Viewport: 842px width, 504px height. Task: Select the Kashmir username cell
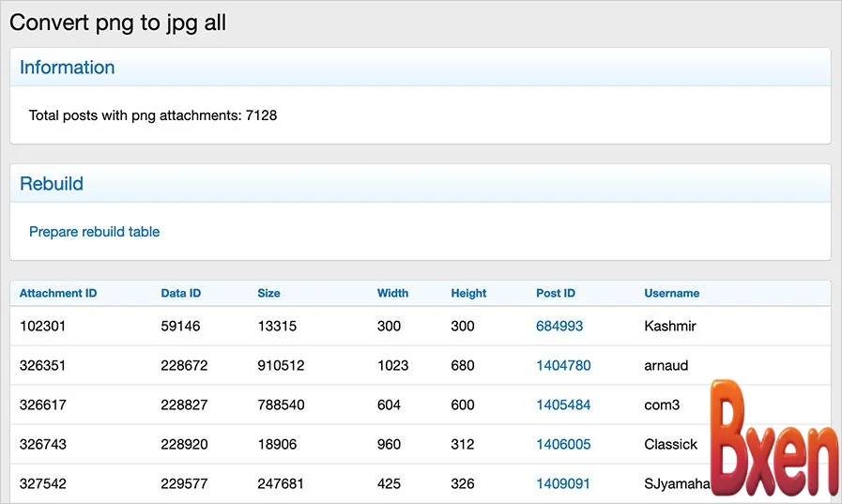point(669,327)
